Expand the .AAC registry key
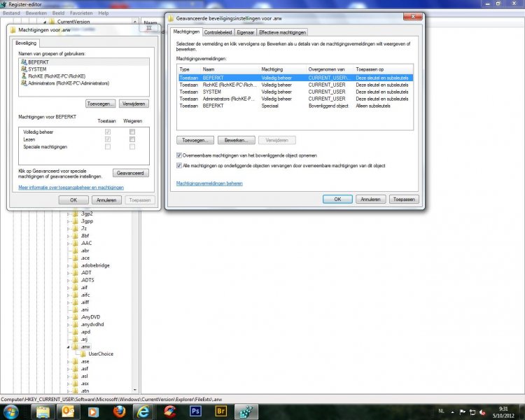This screenshot has width=525, height=420. (x=69, y=243)
